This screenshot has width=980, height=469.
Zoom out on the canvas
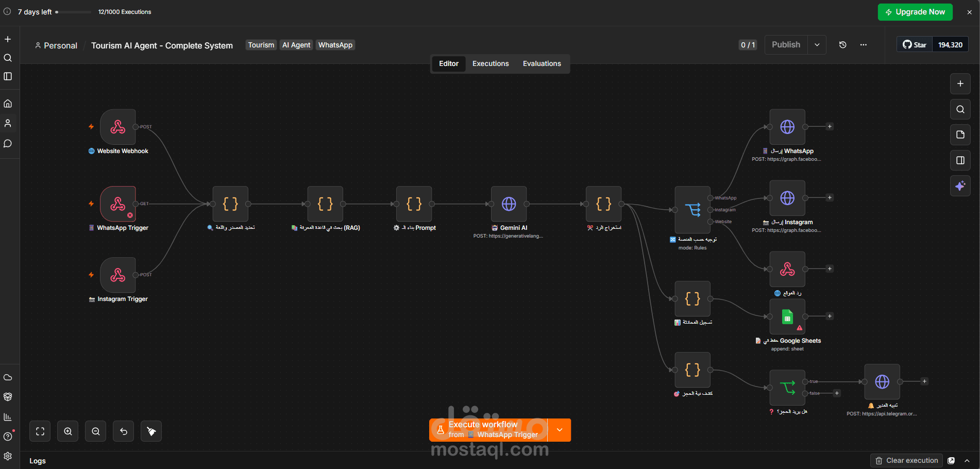(96, 431)
